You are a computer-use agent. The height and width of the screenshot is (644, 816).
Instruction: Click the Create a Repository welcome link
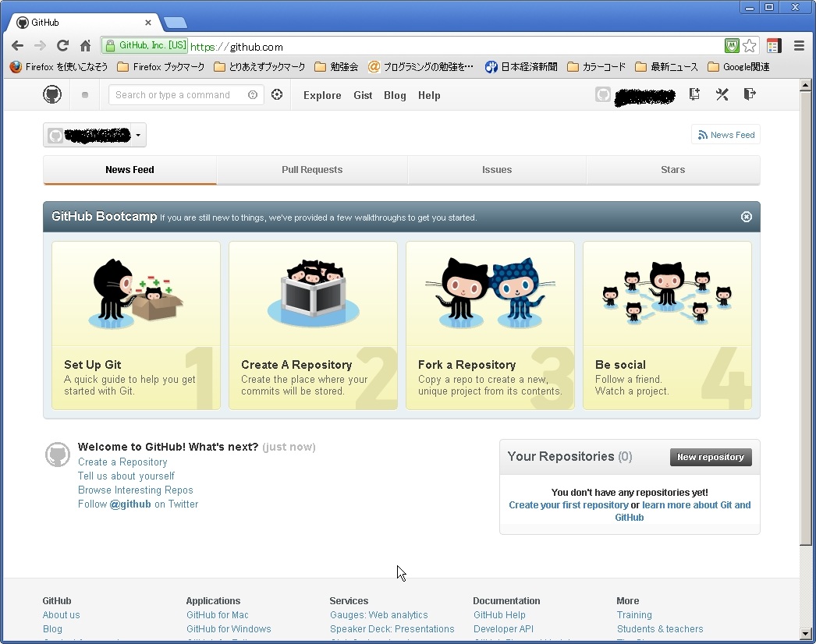[122, 462]
